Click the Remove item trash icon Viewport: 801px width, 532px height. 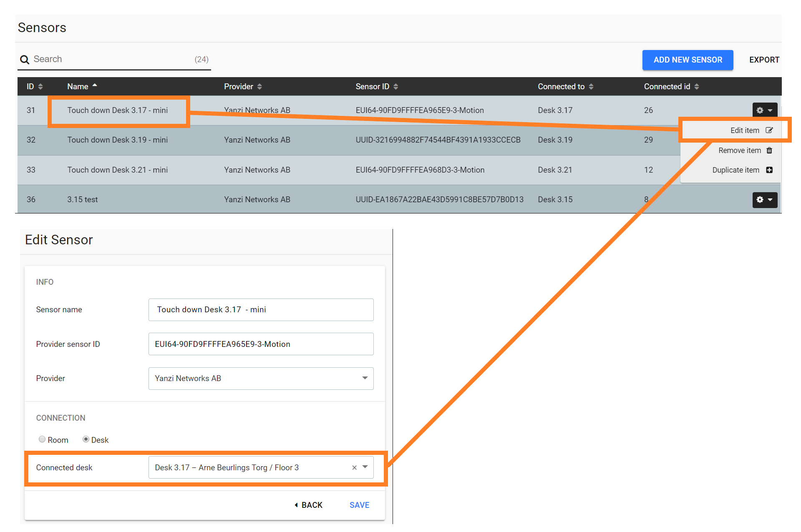click(769, 150)
